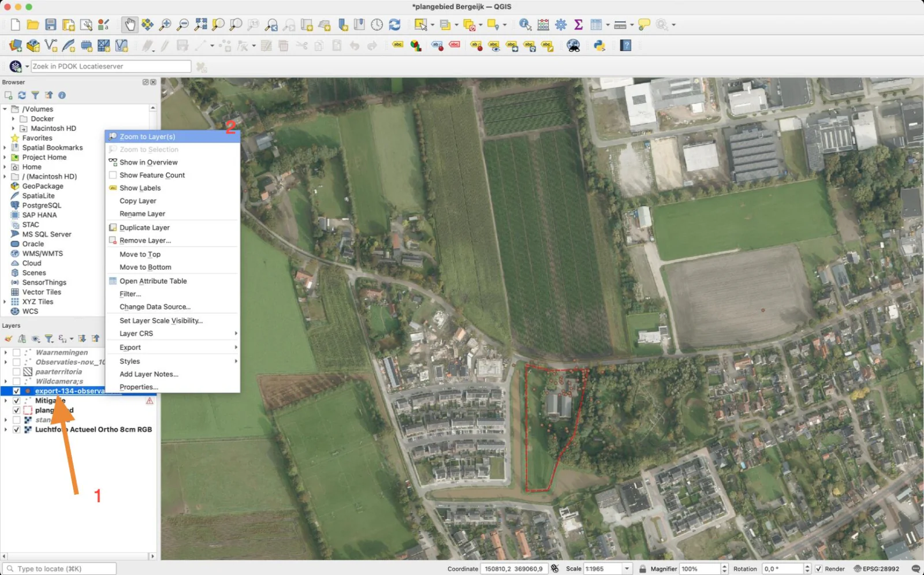The image size is (924, 575).
Task: Open the Identify Features tool
Action: (525, 24)
